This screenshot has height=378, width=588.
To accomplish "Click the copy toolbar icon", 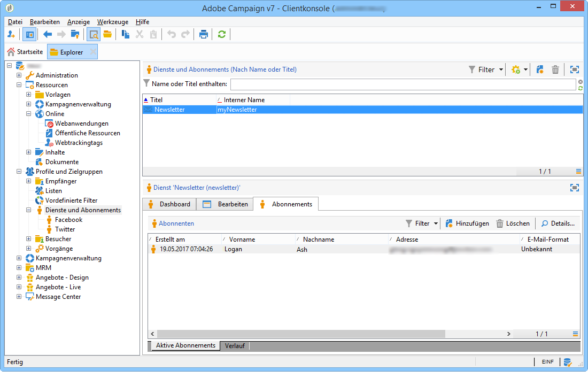I will click(x=126, y=35).
